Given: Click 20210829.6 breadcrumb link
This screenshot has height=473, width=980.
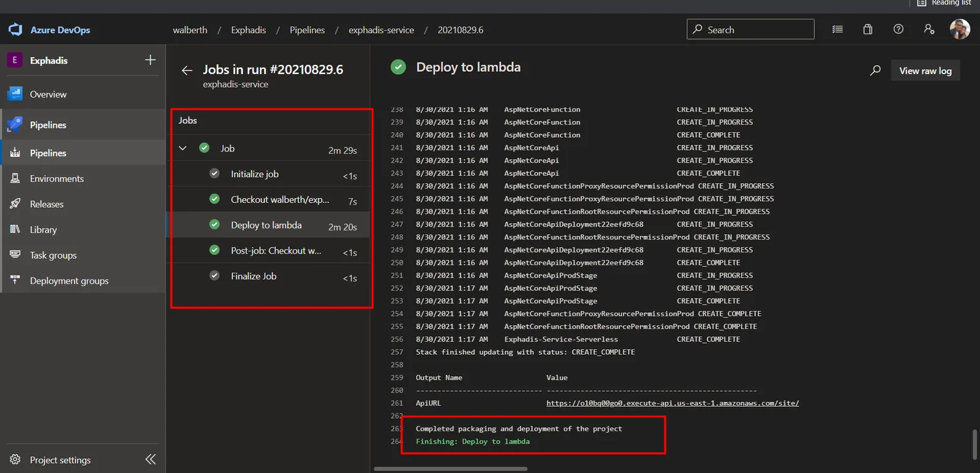Looking at the screenshot, I should tap(460, 29).
